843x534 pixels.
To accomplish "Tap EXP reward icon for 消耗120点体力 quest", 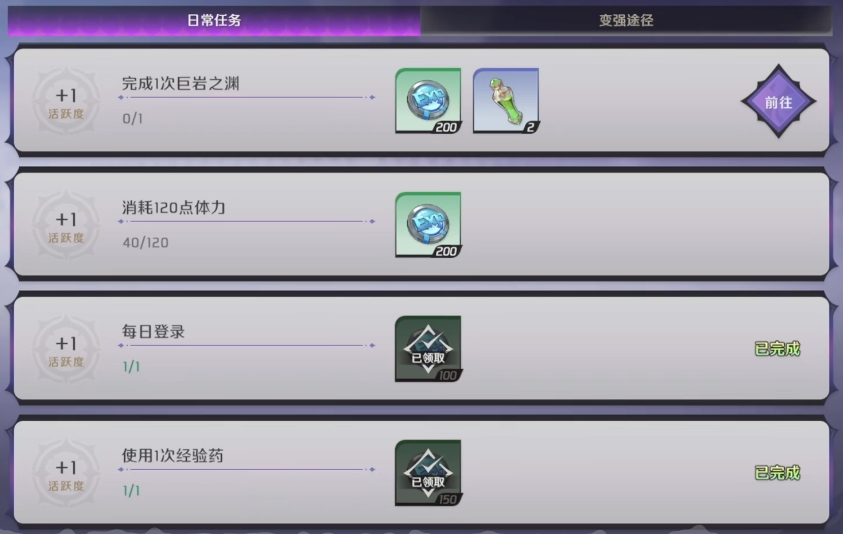I will (x=428, y=225).
